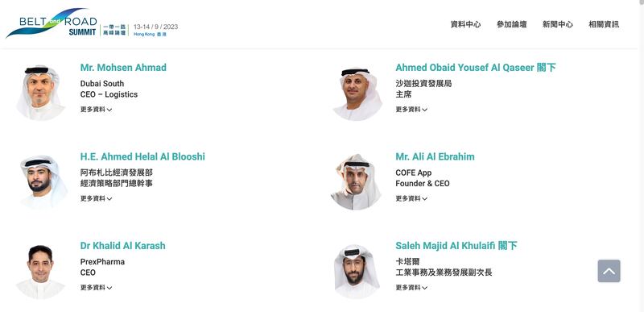
Task: Expand 更多資料 under Saleh Majid Al Khulaifi
Action: tap(411, 288)
